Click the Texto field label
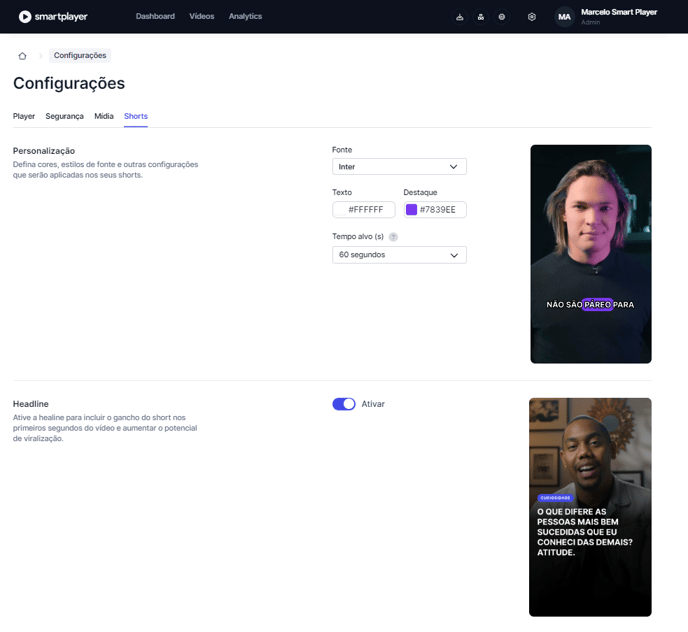This screenshot has height=632, width=688. tap(342, 193)
